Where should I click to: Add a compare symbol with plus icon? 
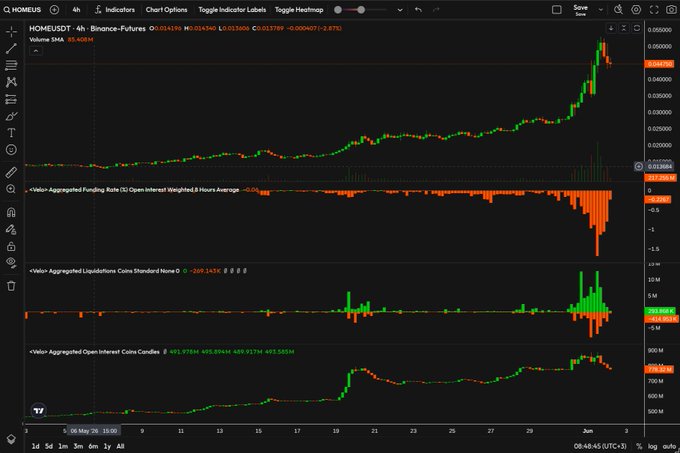pos(54,10)
